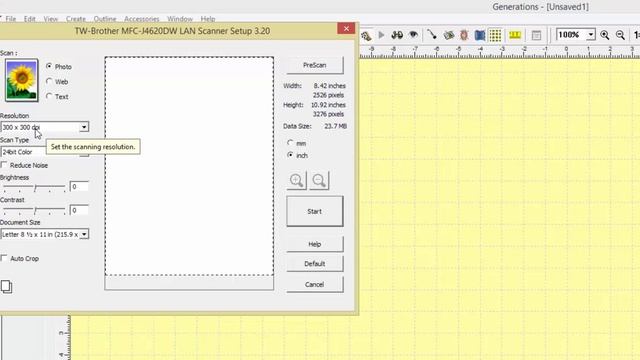Click the Cancel button
Screen dimensions: 640x360
point(315,284)
